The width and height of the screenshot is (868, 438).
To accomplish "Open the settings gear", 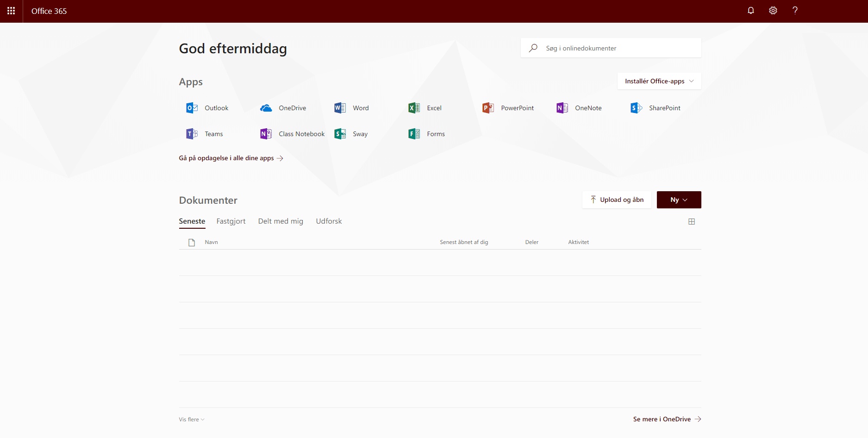I will tap(773, 11).
